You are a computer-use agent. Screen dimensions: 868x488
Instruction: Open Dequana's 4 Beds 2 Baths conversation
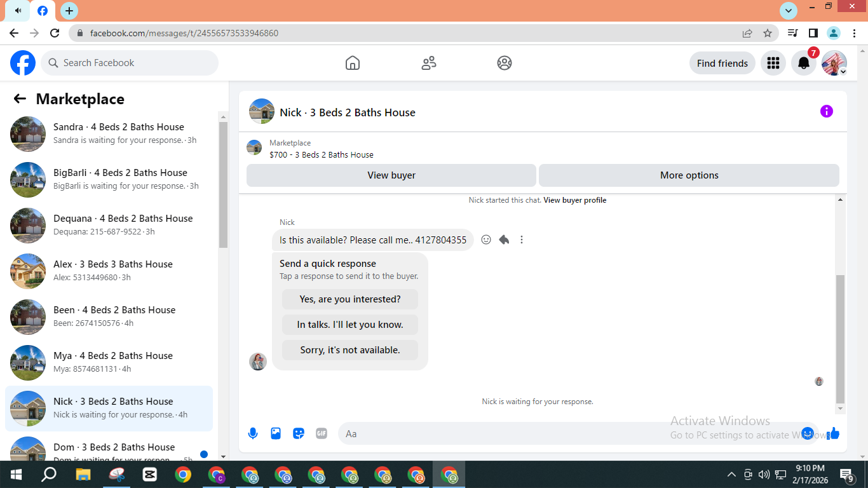pos(109,225)
